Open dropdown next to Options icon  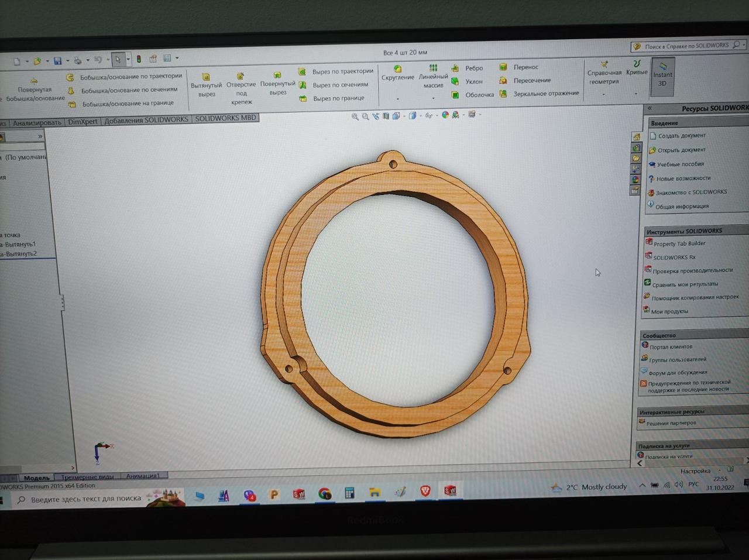pyautogui.click(x=177, y=58)
